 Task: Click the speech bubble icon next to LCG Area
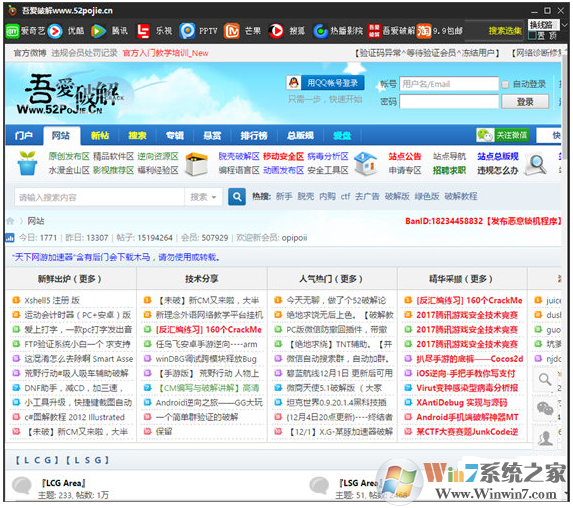click(22, 486)
